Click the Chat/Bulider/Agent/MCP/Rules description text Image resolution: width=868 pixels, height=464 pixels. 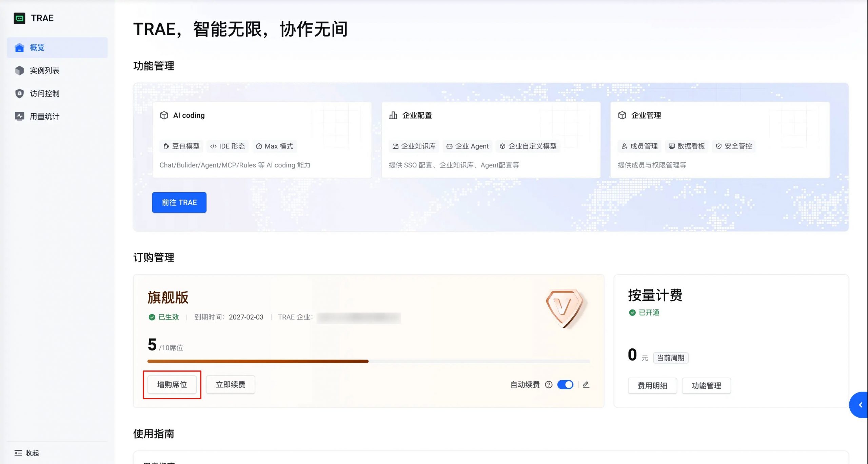tap(235, 165)
